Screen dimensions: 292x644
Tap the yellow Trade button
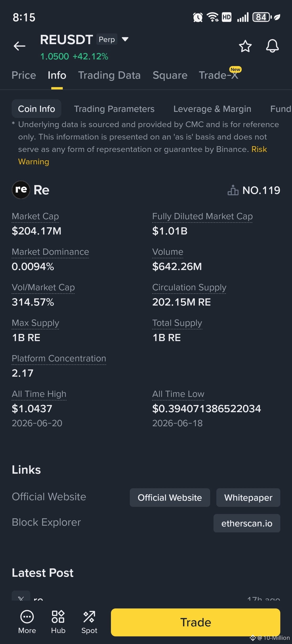click(195, 622)
